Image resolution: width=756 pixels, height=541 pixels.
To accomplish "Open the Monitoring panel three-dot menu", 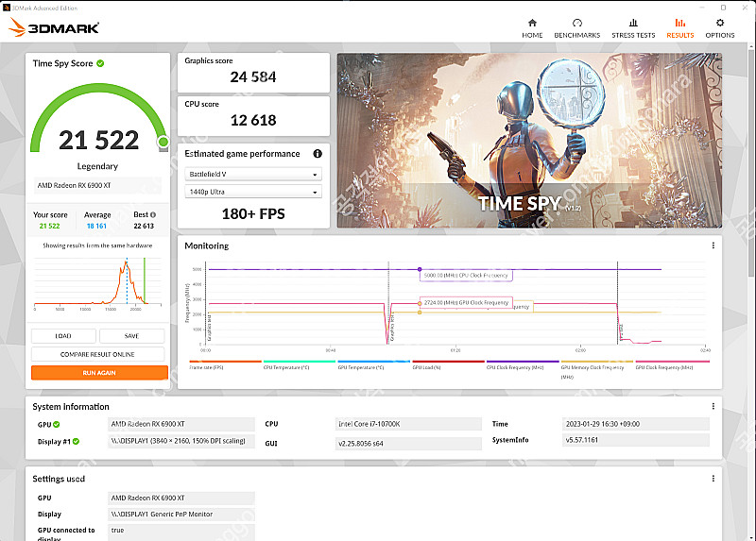I will [x=713, y=245].
